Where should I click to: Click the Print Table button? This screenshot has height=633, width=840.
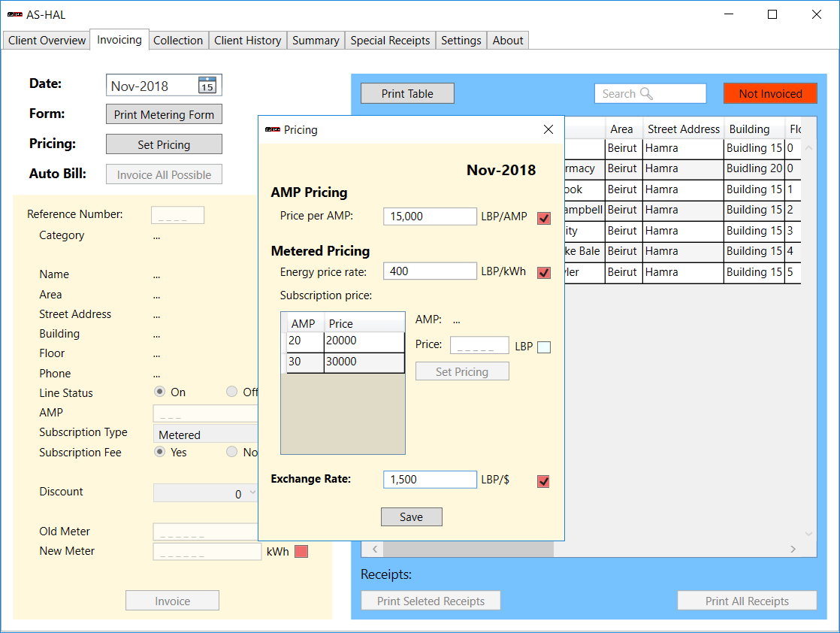tap(407, 93)
